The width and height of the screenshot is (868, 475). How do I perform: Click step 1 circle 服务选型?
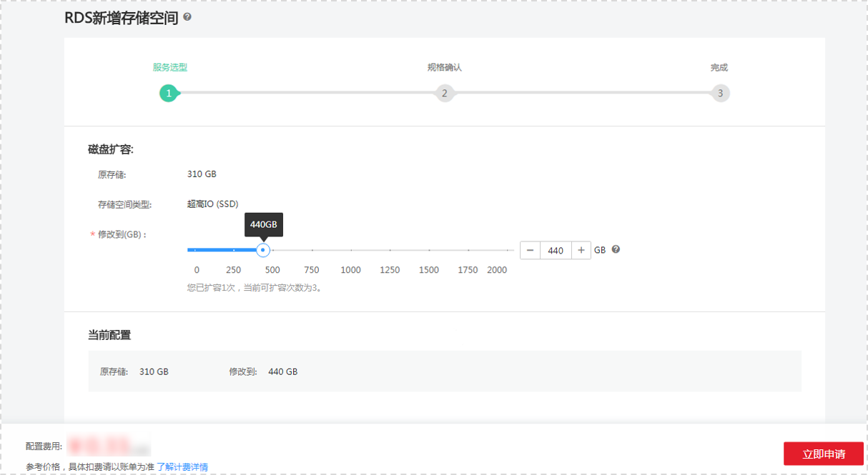tap(168, 93)
